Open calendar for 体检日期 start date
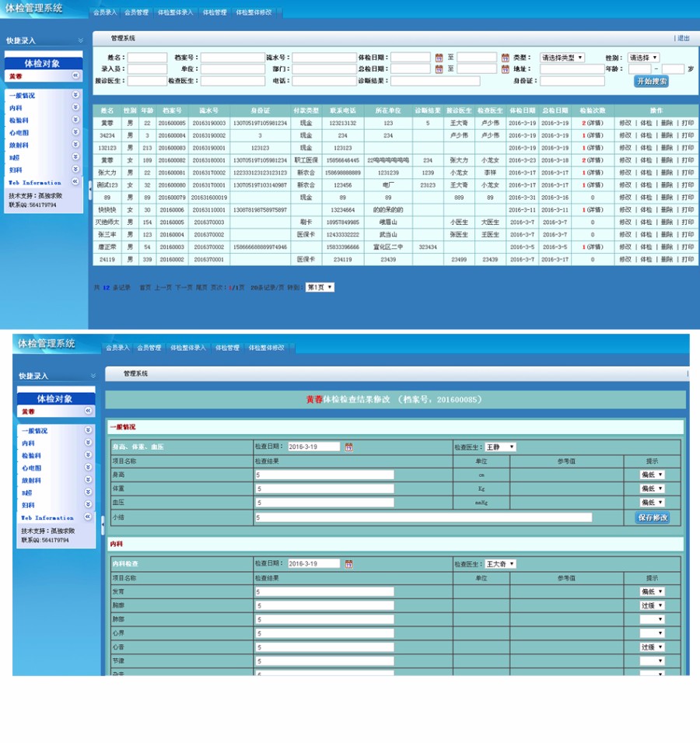This screenshot has width=700, height=743. tap(439, 58)
